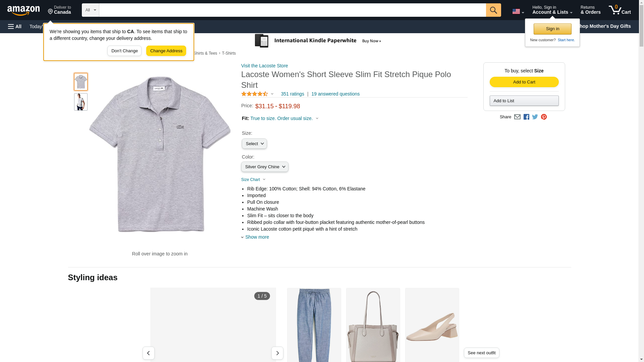The width and height of the screenshot is (644, 362).
Task: Expand the search category All dropdown
Action: (x=91, y=10)
